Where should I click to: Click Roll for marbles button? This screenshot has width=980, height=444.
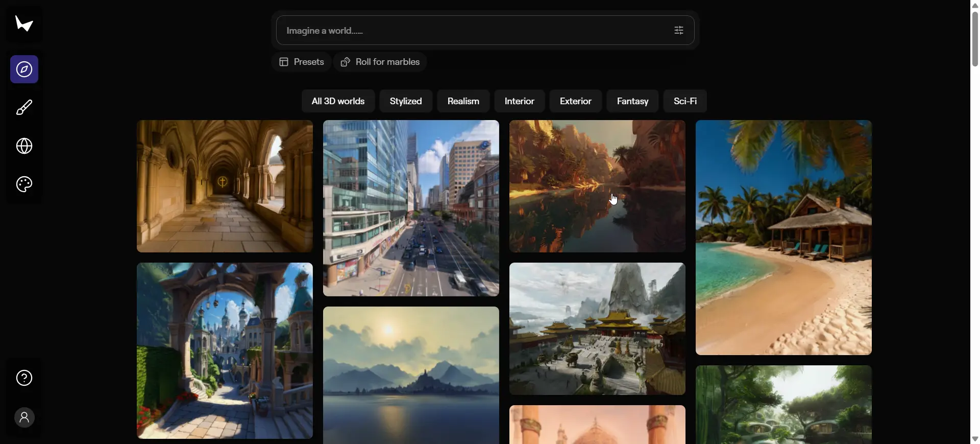[x=380, y=62]
